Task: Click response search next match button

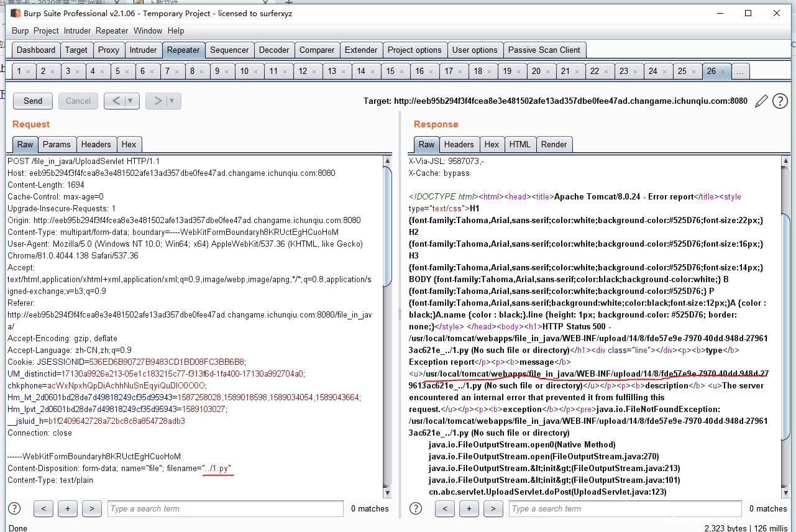Action: click(x=493, y=508)
